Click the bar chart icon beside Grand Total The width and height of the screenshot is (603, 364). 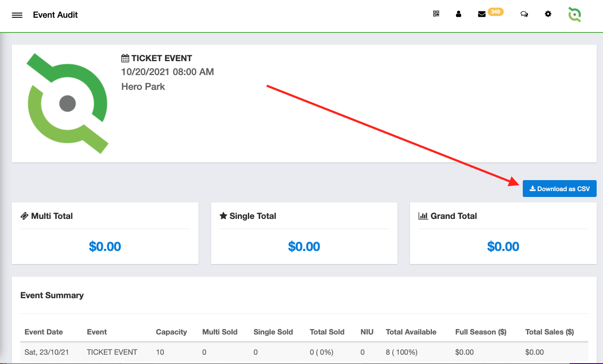pos(423,216)
